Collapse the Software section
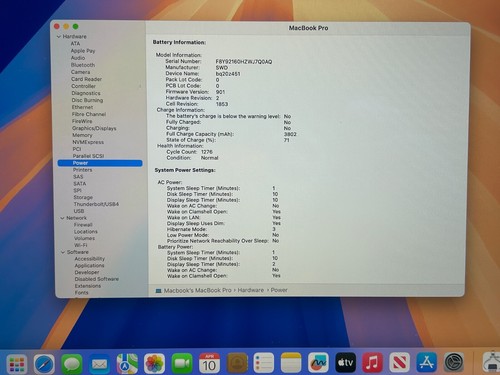 (x=63, y=252)
